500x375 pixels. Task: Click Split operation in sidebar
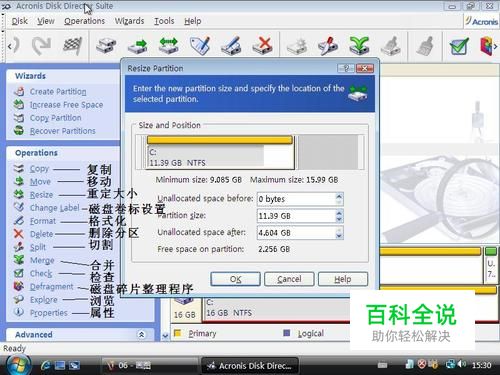[x=38, y=247]
